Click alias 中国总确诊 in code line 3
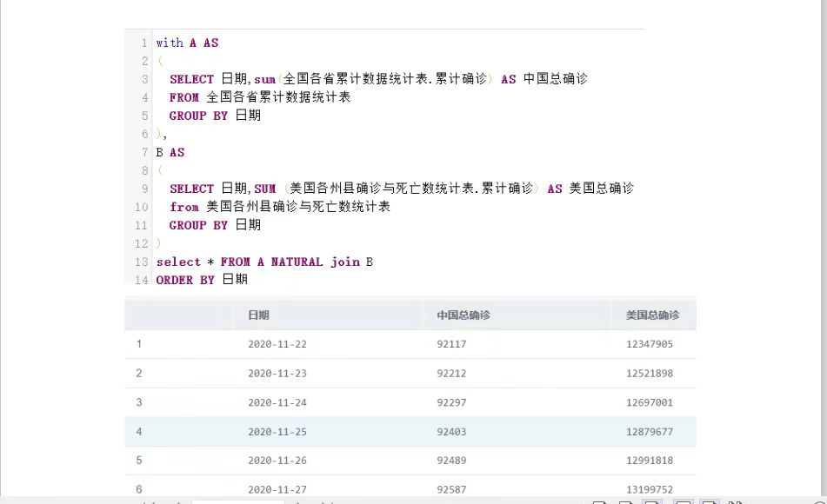 pos(556,79)
